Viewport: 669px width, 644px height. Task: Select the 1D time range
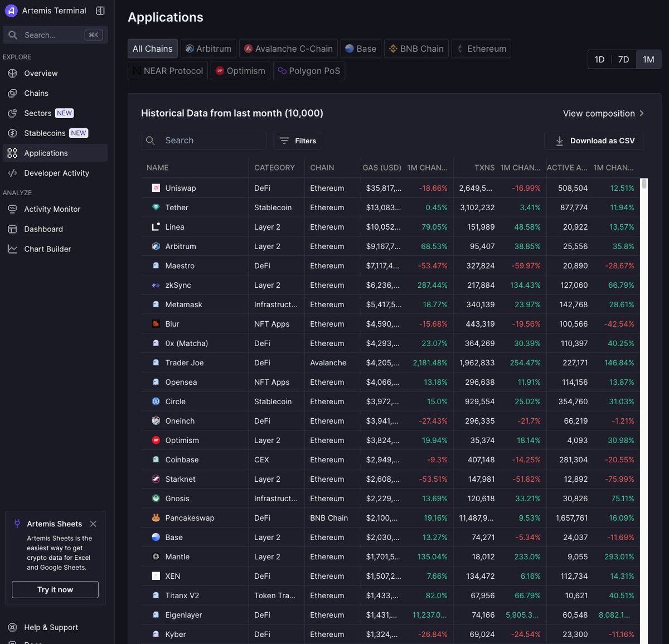coord(599,60)
